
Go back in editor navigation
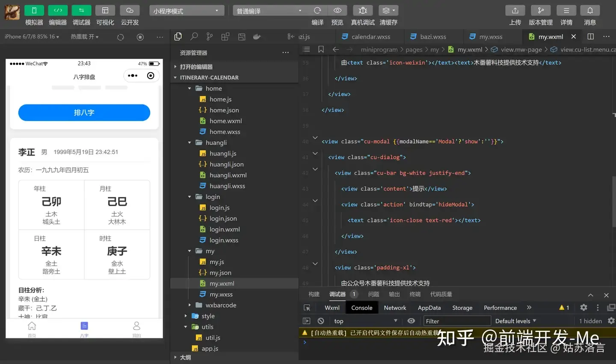[x=336, y=50]
